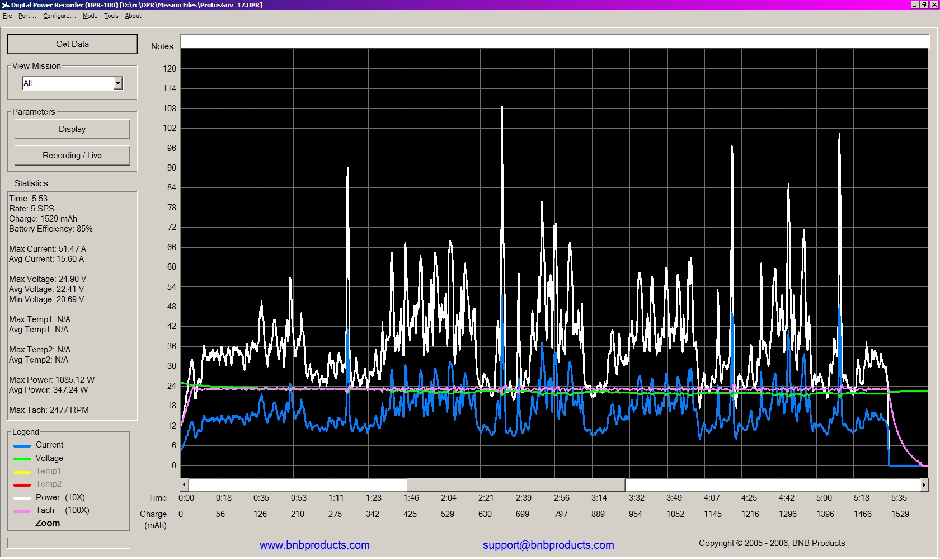The width and height of the screenshot is (940, 560).
Task: Click the Display parameters button
Action: coord(72,129)
